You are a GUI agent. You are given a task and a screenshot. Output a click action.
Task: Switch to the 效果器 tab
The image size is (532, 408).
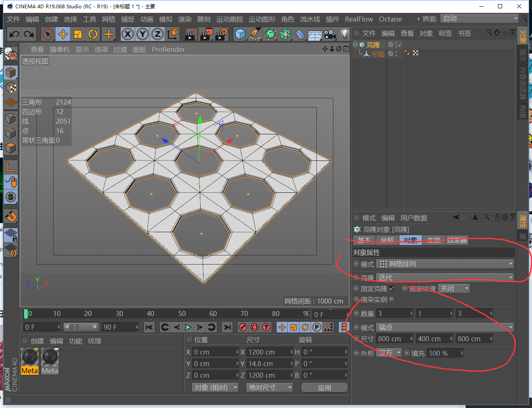[x=457, y=240]
